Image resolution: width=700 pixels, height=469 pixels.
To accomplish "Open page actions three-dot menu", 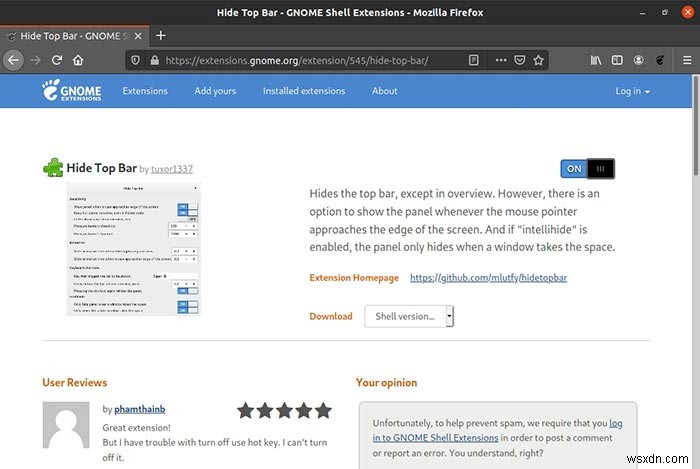I will click(501, 60).
